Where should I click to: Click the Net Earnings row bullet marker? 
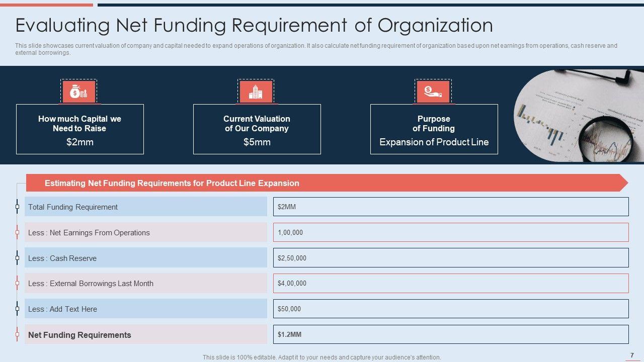pos(17,232)
